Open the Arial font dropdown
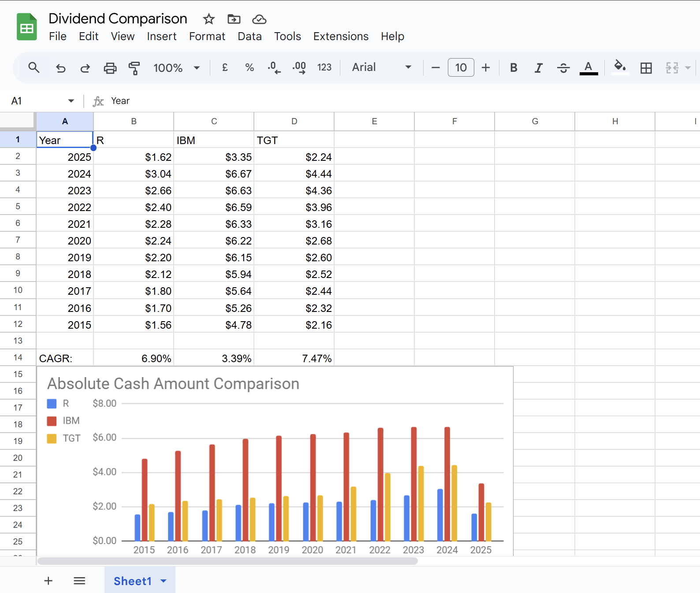 [x=382, y=67]
